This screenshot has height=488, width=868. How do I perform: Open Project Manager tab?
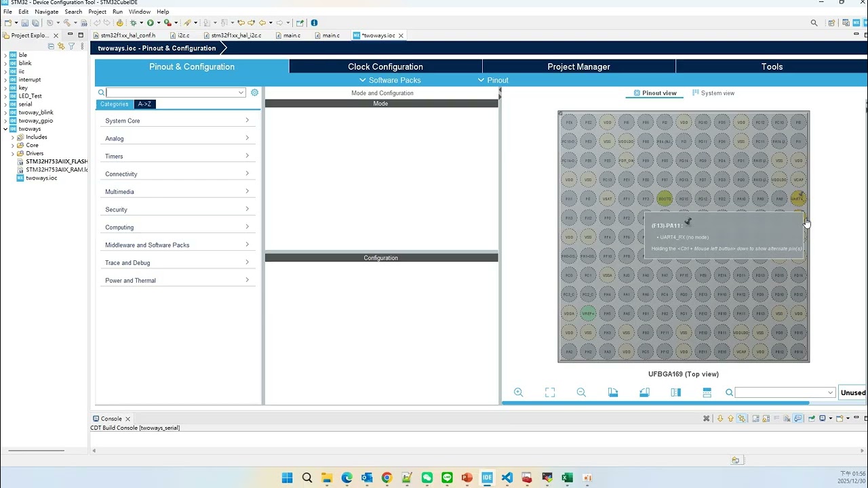coord(578,66)
